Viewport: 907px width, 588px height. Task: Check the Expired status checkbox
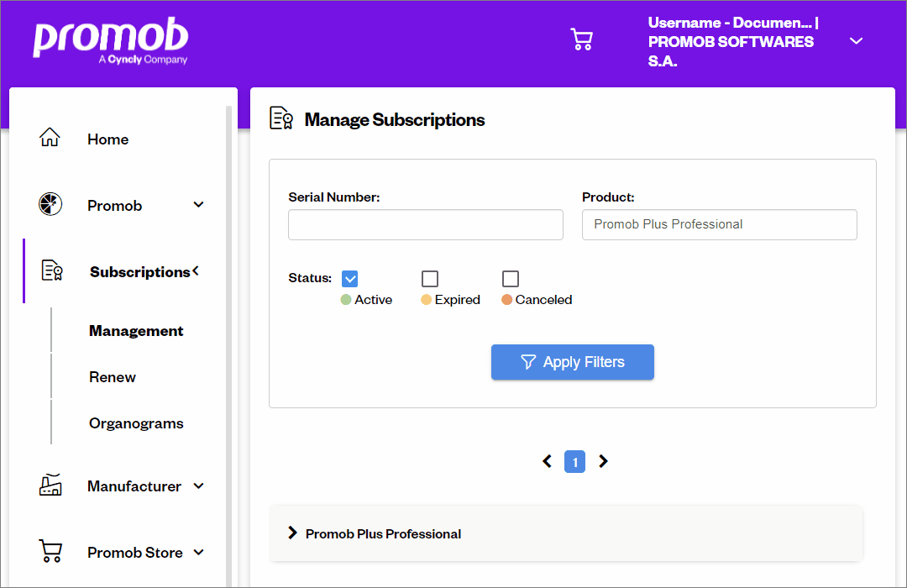pyautogui.click(x=430, y=279)
